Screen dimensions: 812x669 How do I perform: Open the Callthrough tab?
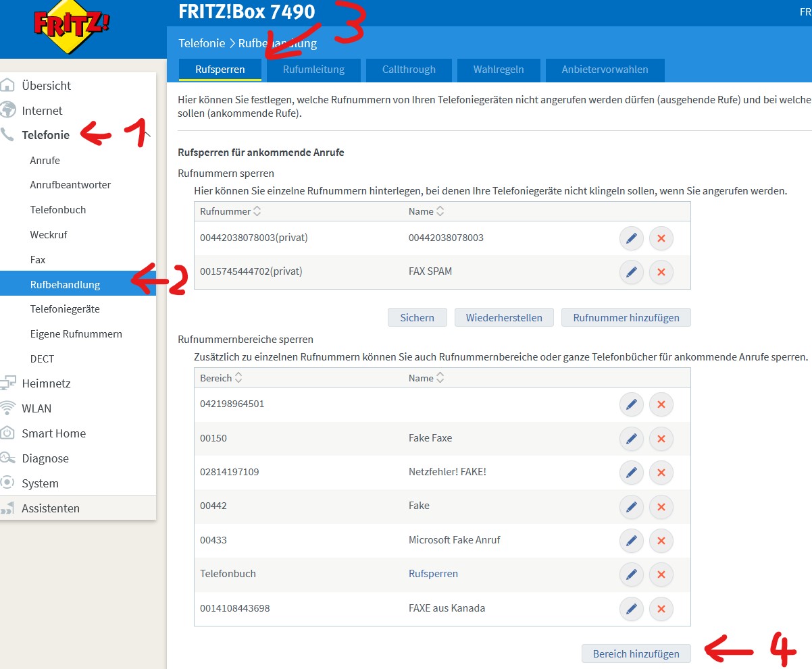(x=409, y=70)
